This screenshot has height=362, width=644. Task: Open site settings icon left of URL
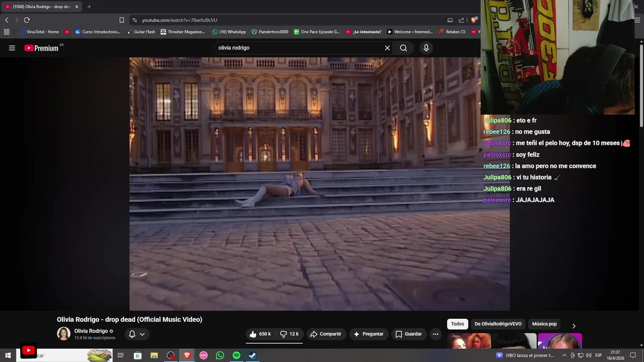pyautogui.click(x=134, y=20)
